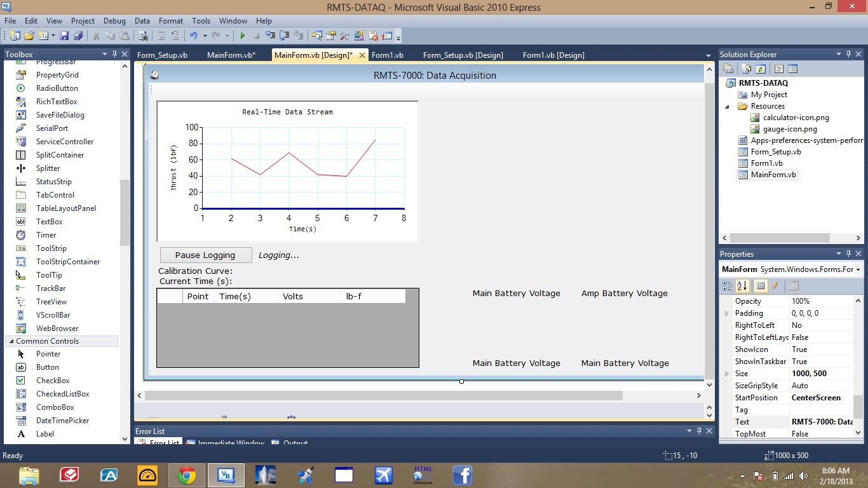Click the Text property value field
868x488 pixels.
click(820, 422)
